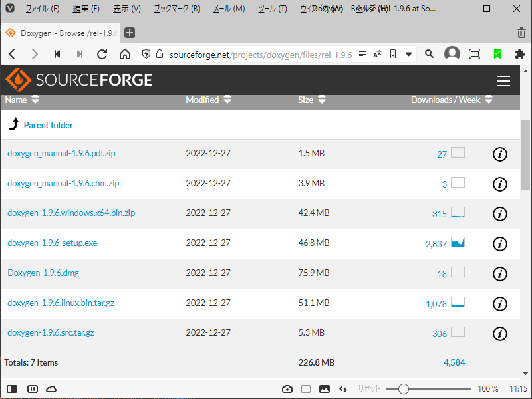Sort files by Size column
Screen dimensions: 532x399
[312, 100]
